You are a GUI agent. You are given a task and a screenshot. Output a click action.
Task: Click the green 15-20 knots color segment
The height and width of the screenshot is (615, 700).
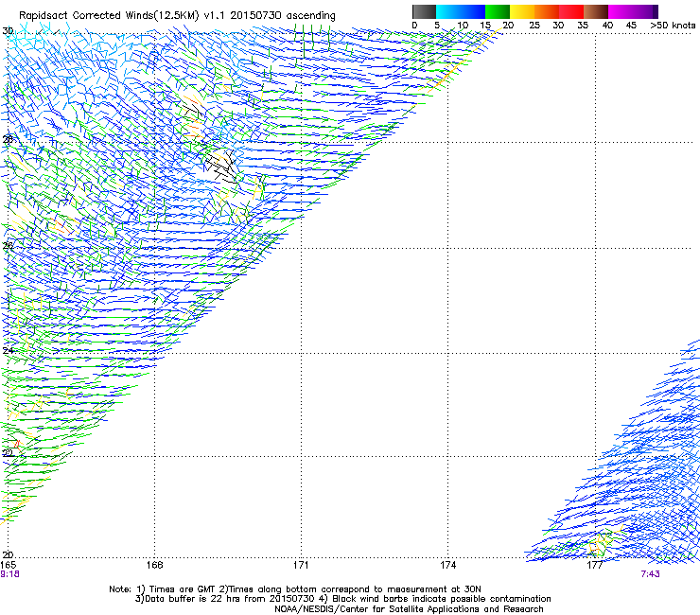coord(498,11)
